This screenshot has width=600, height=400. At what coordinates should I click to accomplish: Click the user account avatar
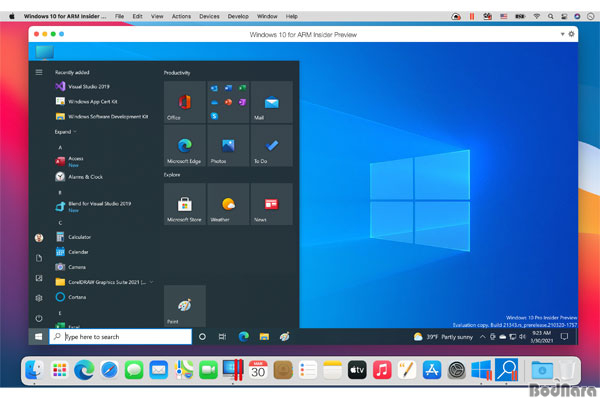click(x=39, y=238)
